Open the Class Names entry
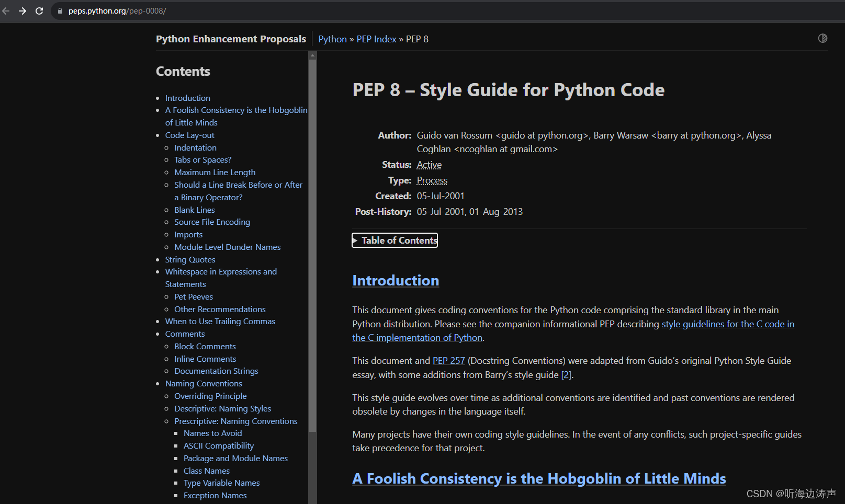 pyautogui.click(x=206, y=471)
